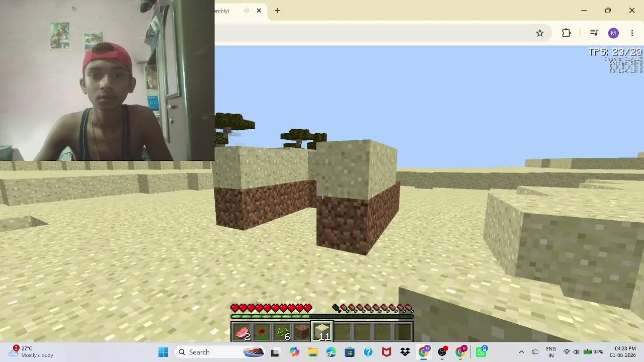Open the Get Help question mark app
The height and width of the screenshot is (362, 644).
(368, 352)
